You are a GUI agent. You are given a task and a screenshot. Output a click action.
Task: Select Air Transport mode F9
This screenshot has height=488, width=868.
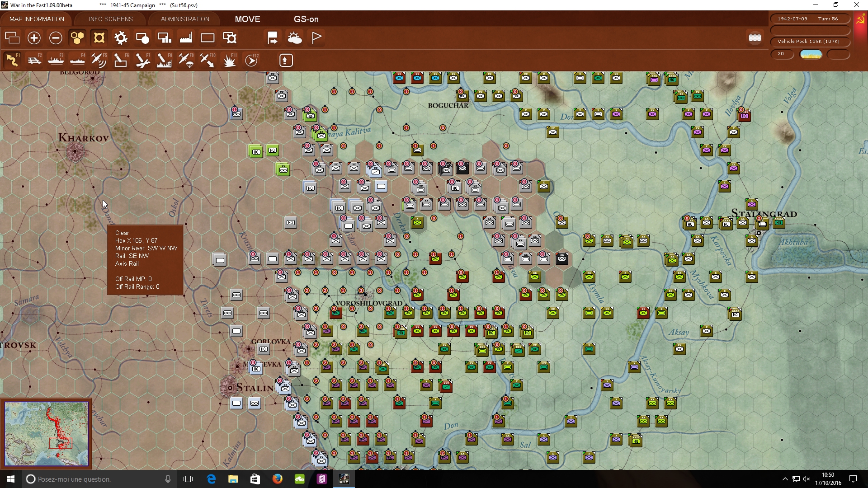[186, 60]
